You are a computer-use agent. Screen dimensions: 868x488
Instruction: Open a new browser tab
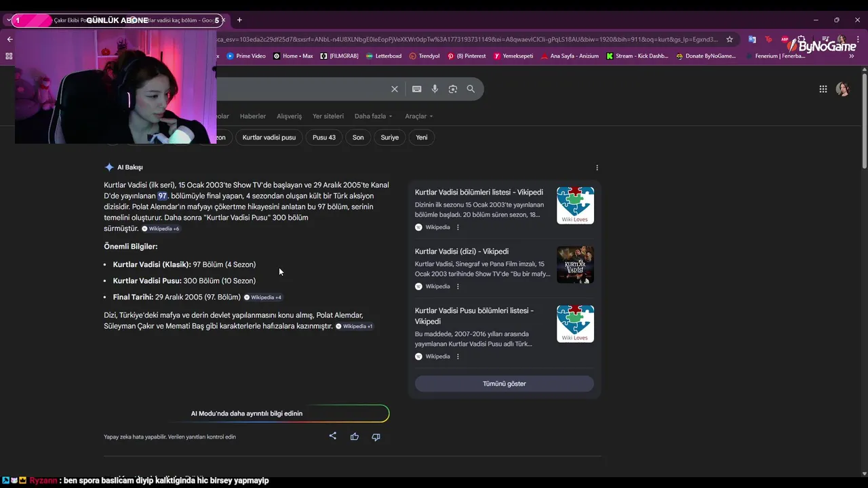click(x=239, y=20)
